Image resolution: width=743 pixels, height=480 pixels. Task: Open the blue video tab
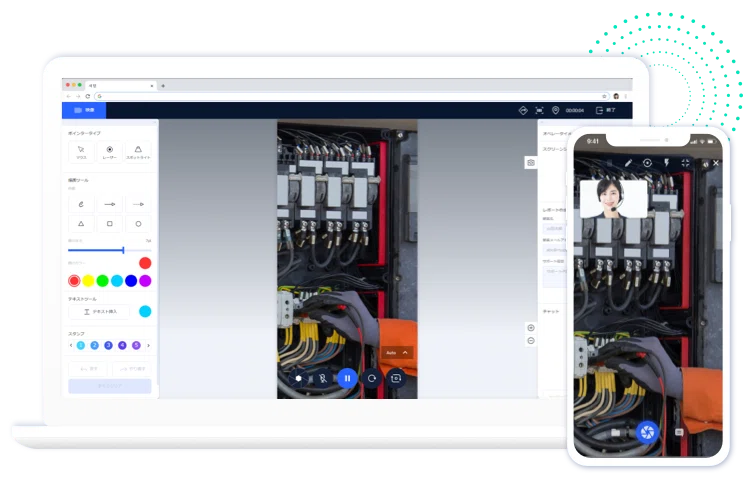pyautogui.click(x=84, y=110)
